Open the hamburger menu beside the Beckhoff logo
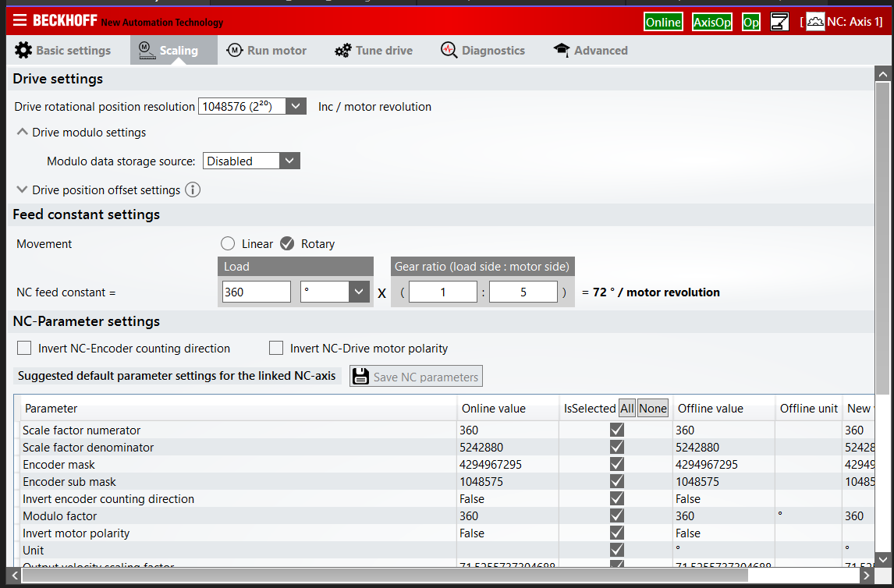Viewport: 894px width, 588px height. (20, 20)
